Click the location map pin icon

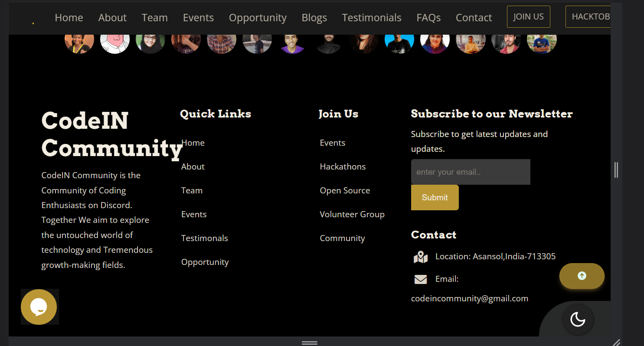(x=421, y=257)
